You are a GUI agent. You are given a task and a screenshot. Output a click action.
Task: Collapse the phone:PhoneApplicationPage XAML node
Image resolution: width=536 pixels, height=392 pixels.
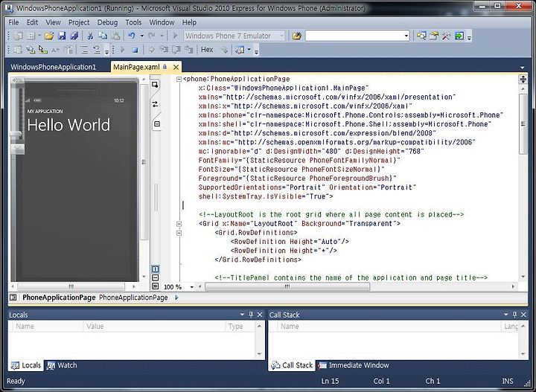coord(179,80)
